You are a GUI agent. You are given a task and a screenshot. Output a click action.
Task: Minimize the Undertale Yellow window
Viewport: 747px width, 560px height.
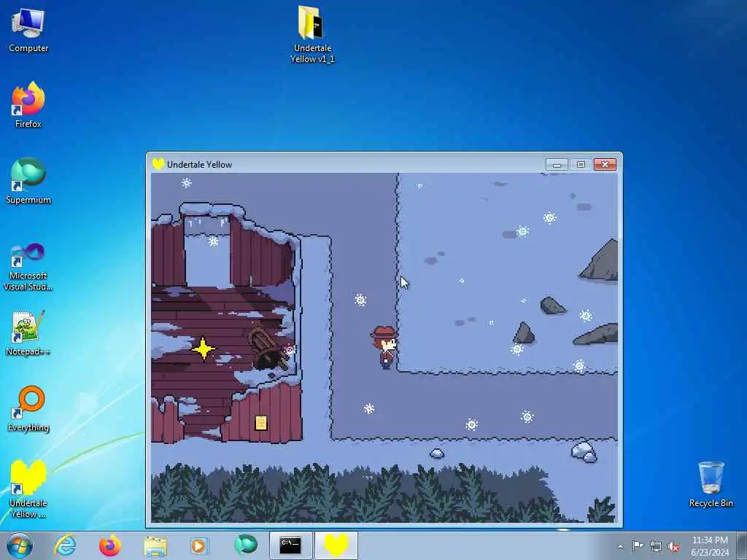pyautogui.click(x=557, y=165)
